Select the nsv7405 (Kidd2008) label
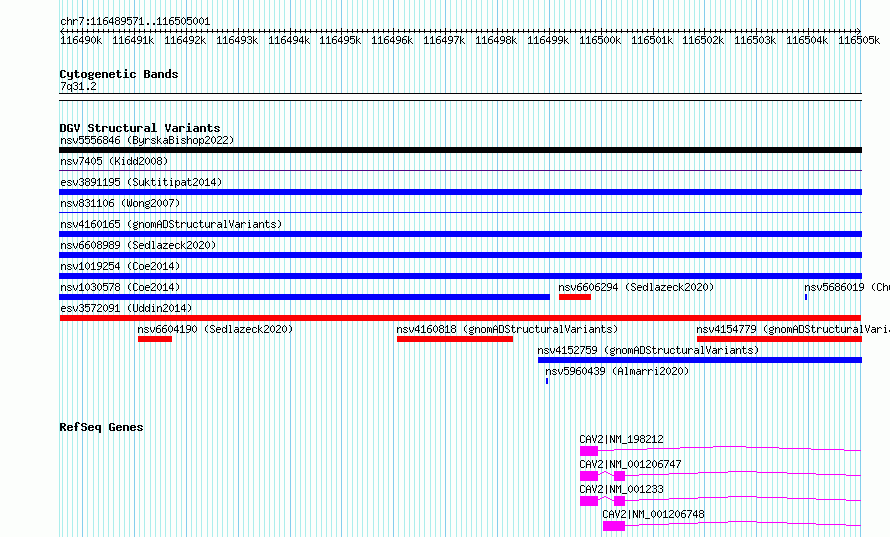This screenshot has height=537, width=890. click(x=114, y=161)
